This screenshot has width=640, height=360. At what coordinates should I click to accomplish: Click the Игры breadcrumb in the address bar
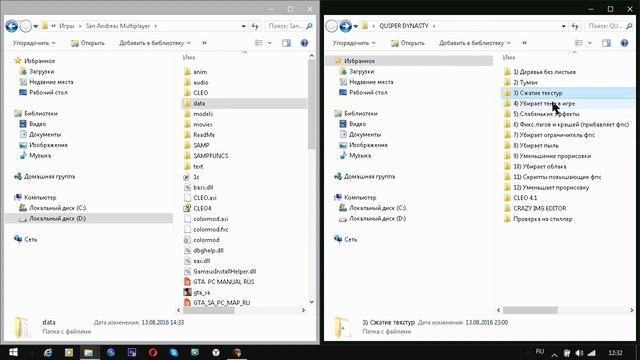tap(67, 26)
